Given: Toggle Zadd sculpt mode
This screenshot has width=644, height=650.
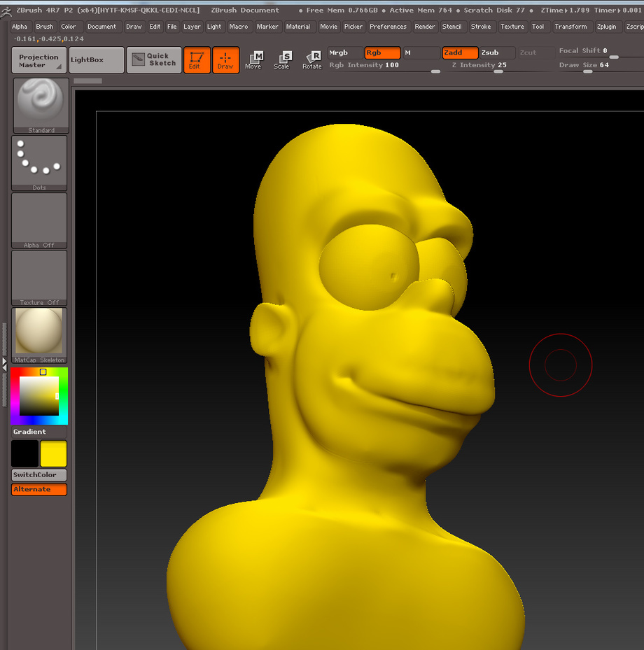Looking at the screenshot, I should point(460,52).
